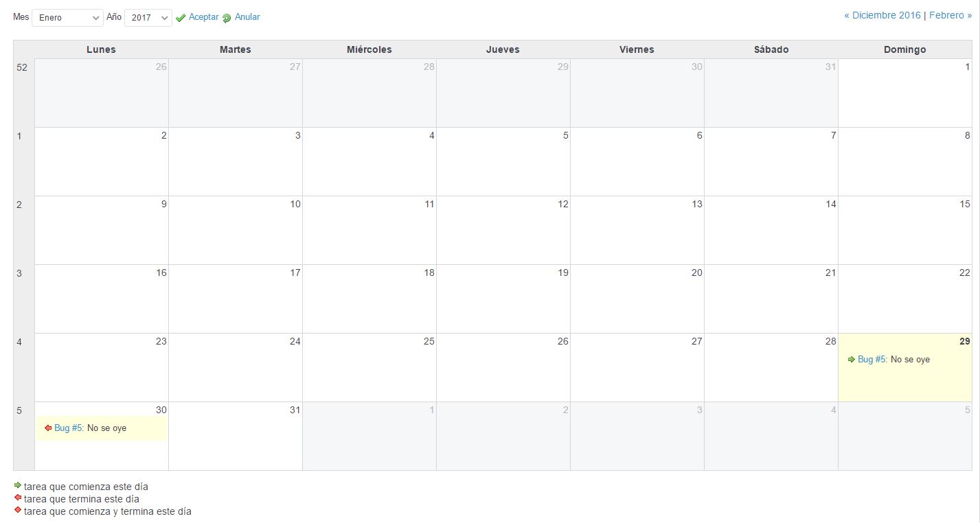Go to previous month Diciembre 2016
This screenshot has height=523, width=980.
[x=882, y=16]
